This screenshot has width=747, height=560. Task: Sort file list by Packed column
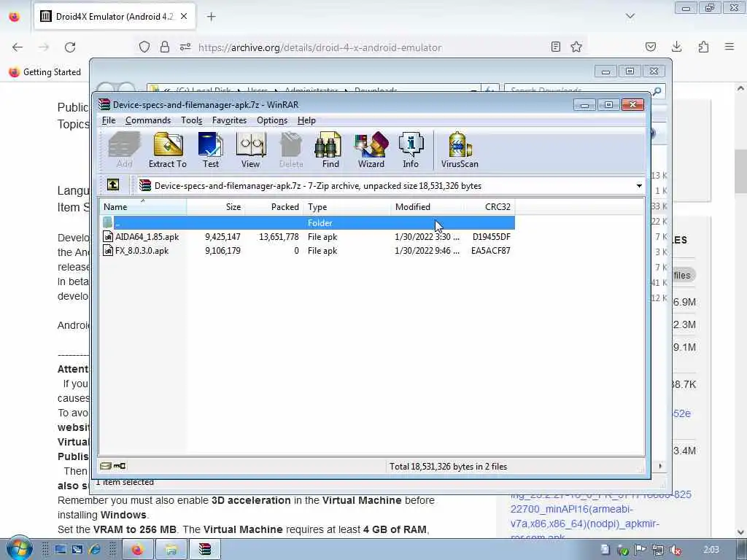(x=274, y=206)
